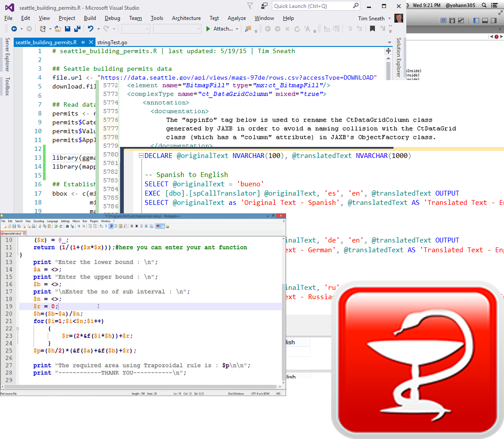Click the Attach... run button
This screenshot has width=504, height=439.
tap(219, 29)
